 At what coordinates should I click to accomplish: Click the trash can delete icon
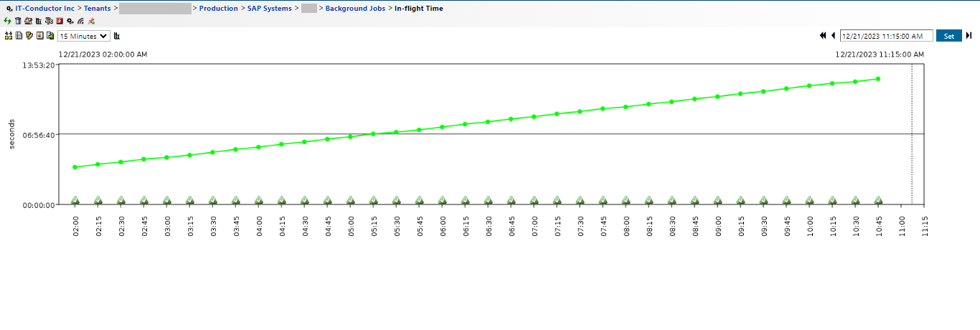pos(18,21)
